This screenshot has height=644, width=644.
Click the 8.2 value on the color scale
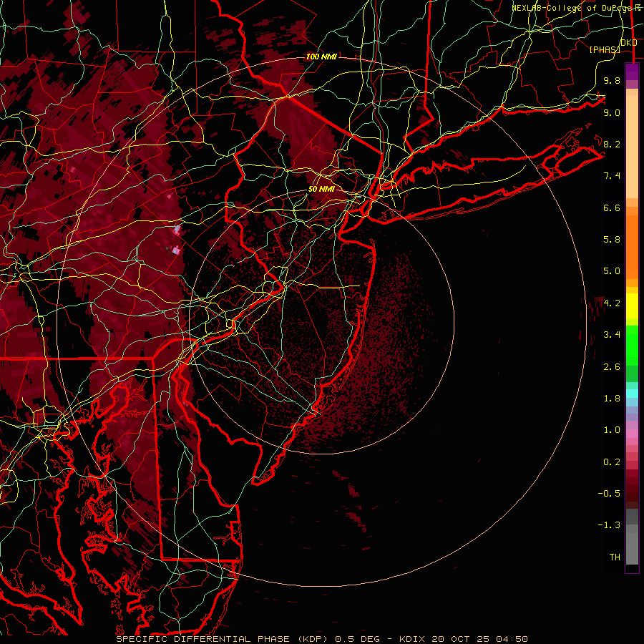coord(612,145)
